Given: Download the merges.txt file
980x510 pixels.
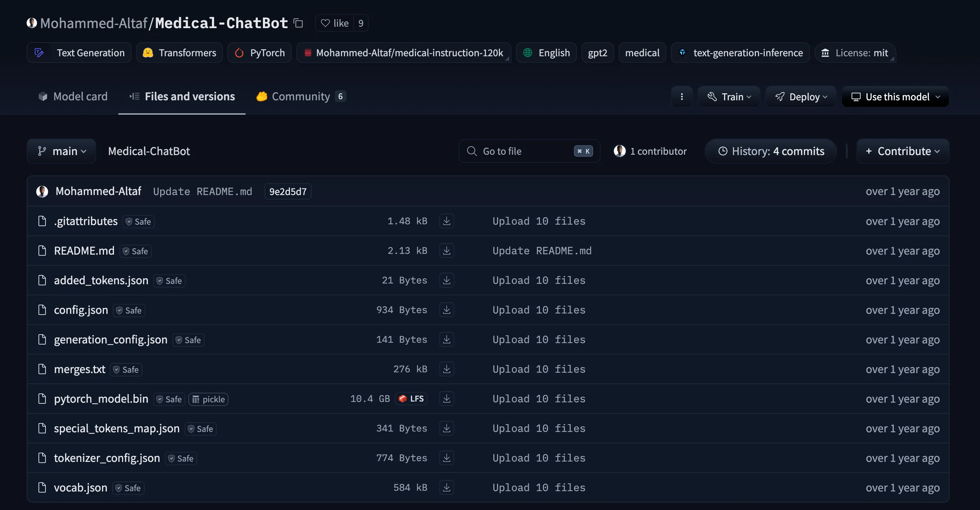Looking at the screenshot, I should 447,369.
